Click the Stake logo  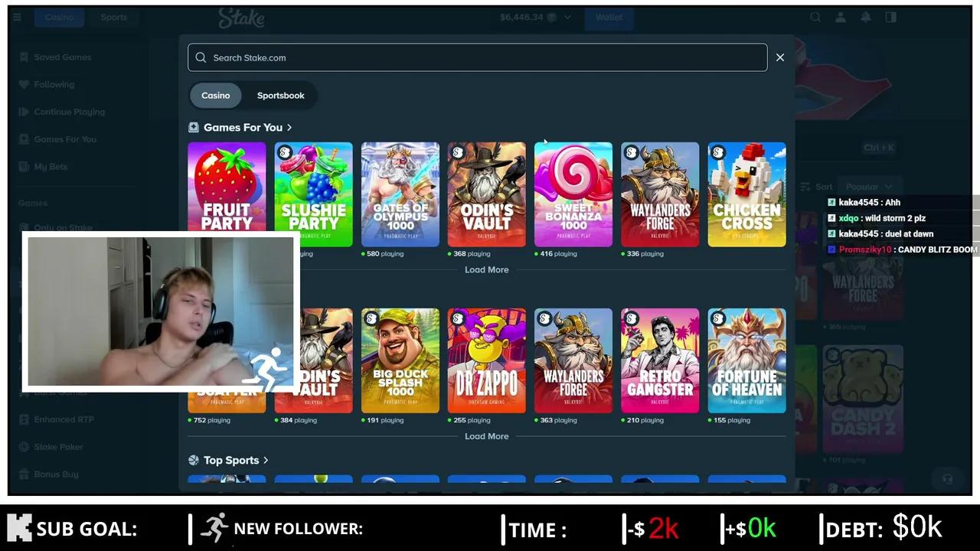point(241,18)
